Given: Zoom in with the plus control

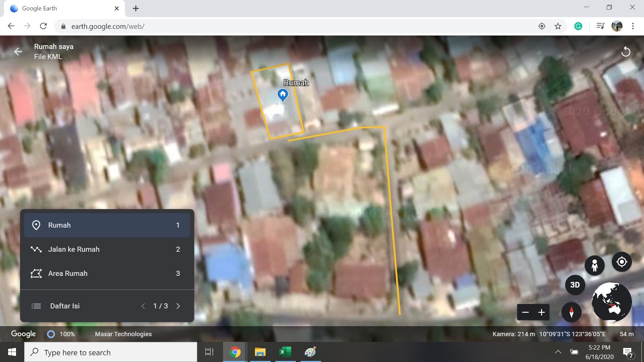Looking at the screenshot, I should click(542, 312).
